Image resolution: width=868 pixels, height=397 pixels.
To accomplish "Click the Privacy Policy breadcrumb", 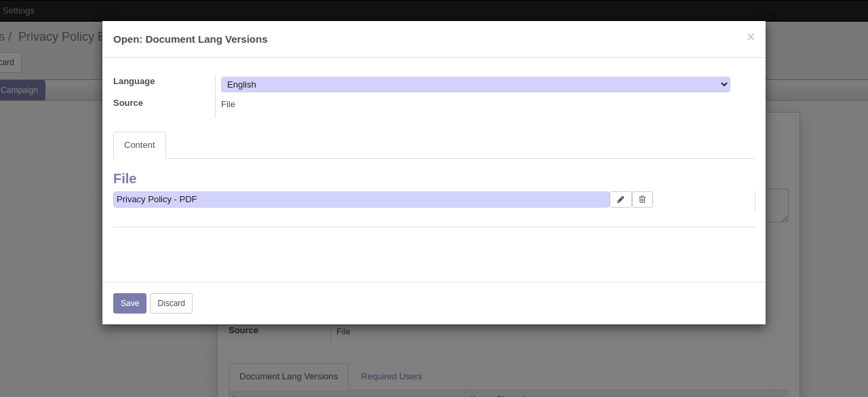I will pos(58,37).
